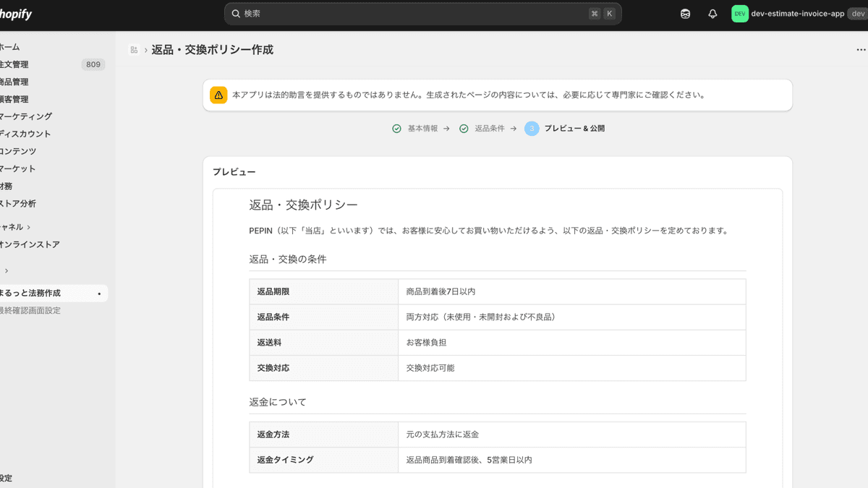Select the 返品条件 step label
Viewport: 868px width, 488px height.
pyautogui.click(x=489, y=128)
